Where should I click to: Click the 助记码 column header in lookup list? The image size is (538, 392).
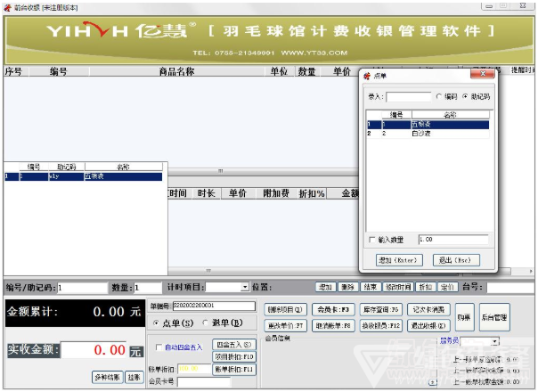click(x=66, y=167)
